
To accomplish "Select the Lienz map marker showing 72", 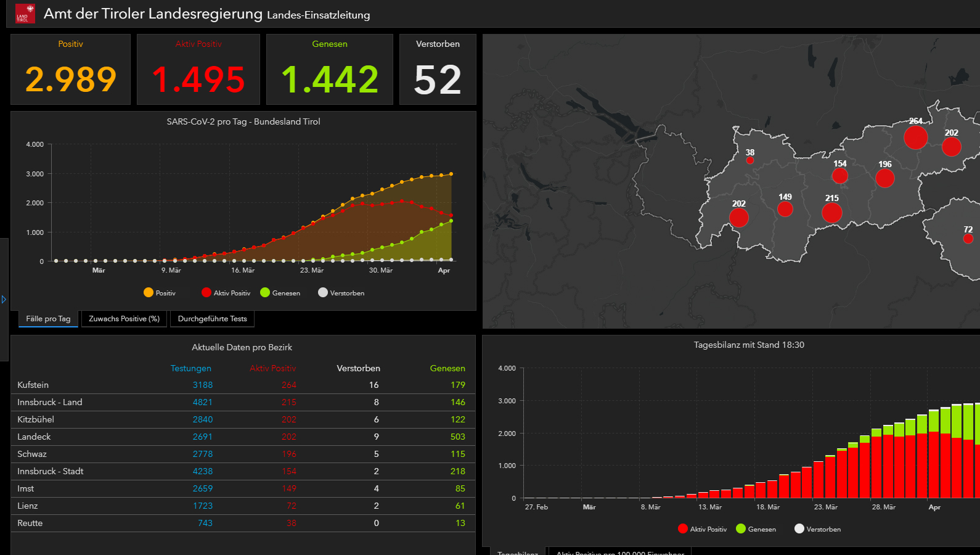I will [968, 239].
